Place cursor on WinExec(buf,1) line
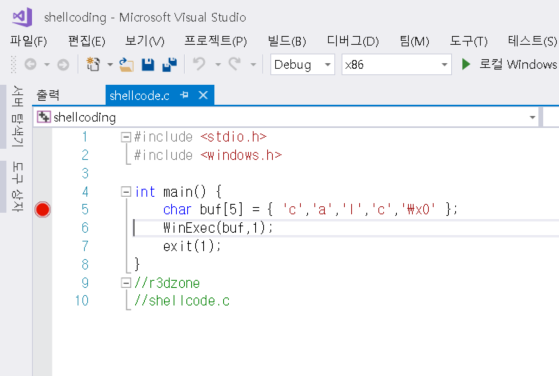The width and height of the screenshot is (559, 376). pyautogui.click(x=218, y=228)
